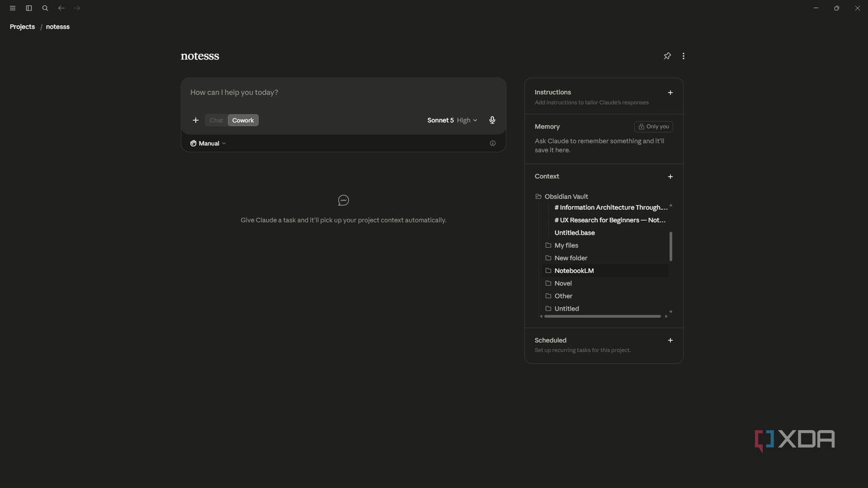868x488 pixels.
Task: Open the Manual permission mode dropdown
Action: point(208,144)
